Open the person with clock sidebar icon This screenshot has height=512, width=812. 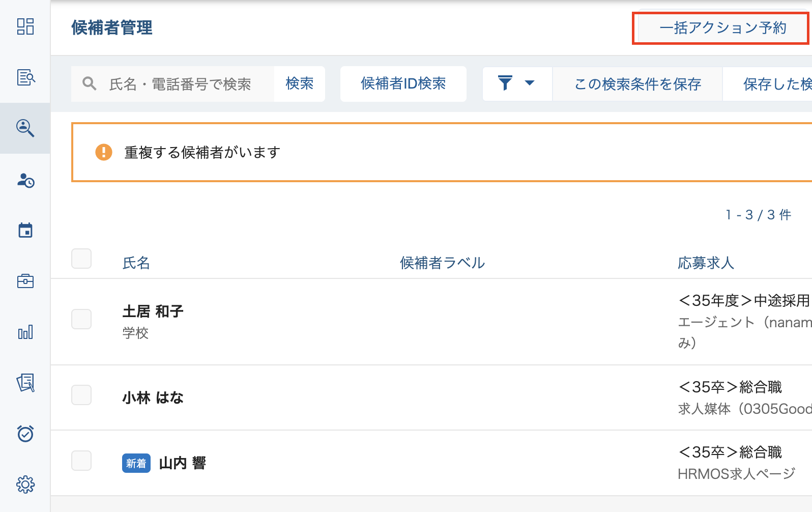pos(25,180)
